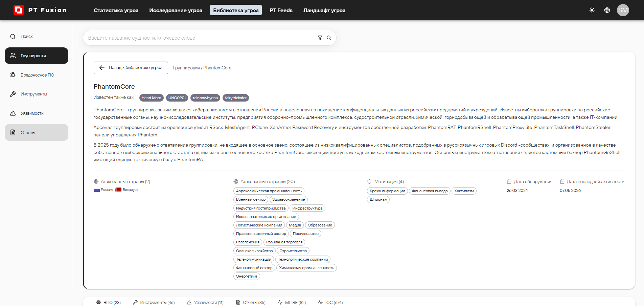The width and height of the screenshot is (644, 306).
Task: Switch to the Инструменты (46) tab
Action: pos(154,302)
